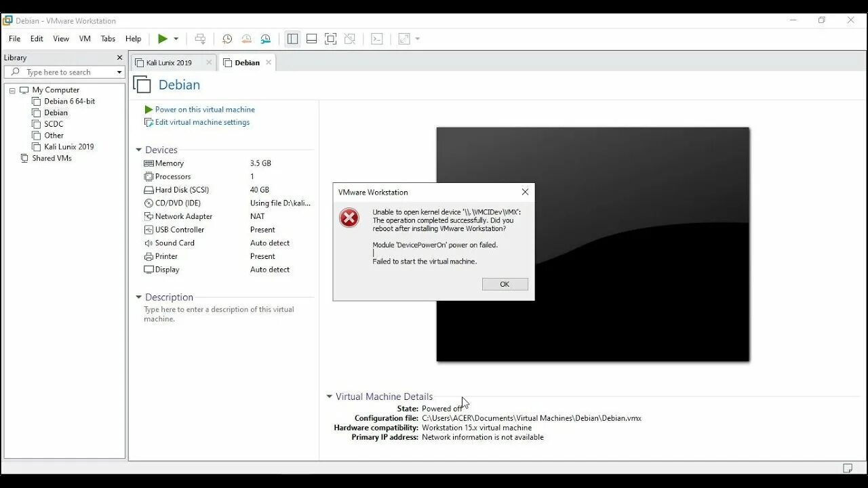Image resolution: width=868 pixels, height=488 pixels.
Task: Open the library search dropdown arrow
Action: [119, 73]
